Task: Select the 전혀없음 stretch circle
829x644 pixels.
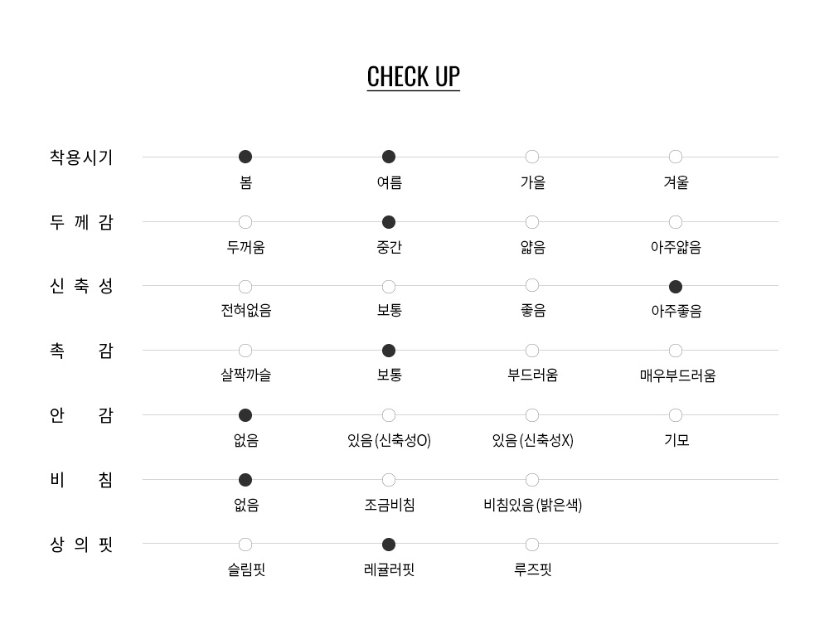Action: tap(245, 287)
